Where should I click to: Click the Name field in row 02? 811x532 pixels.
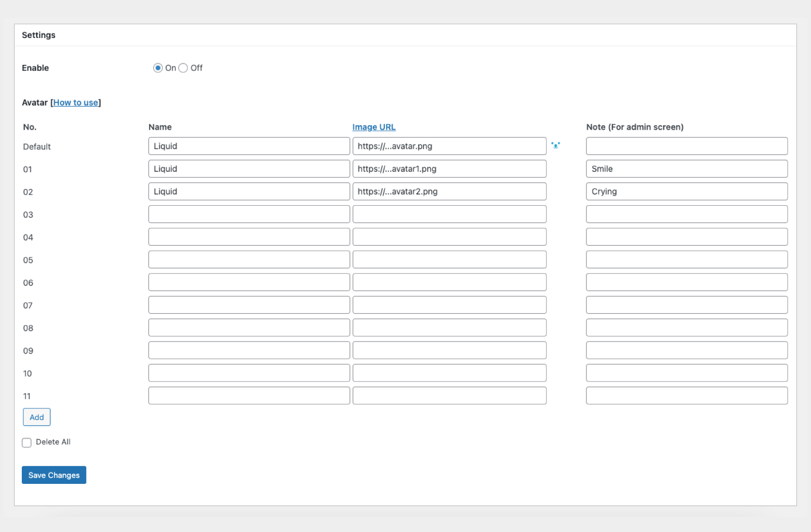click(249, 192)
